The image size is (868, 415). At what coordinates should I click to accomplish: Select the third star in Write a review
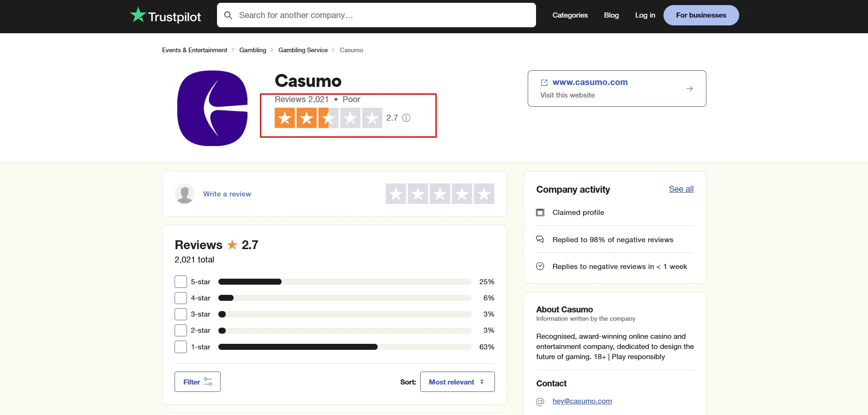click(440, 194)
